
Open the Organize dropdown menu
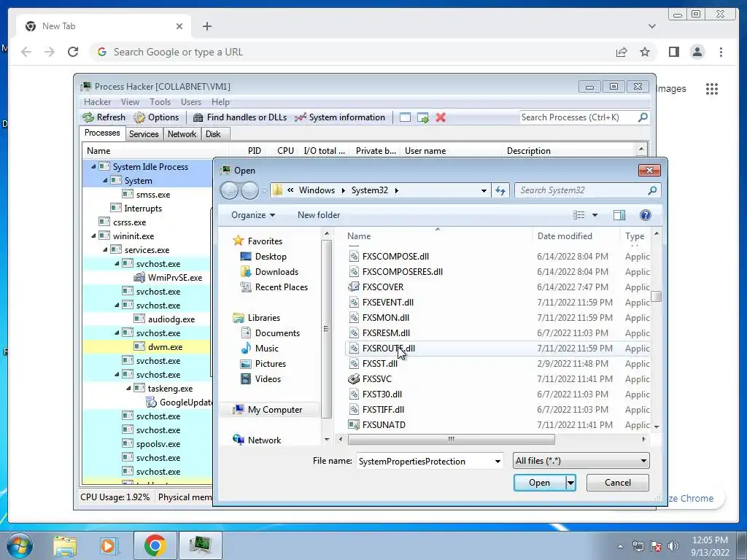point(253,215)
